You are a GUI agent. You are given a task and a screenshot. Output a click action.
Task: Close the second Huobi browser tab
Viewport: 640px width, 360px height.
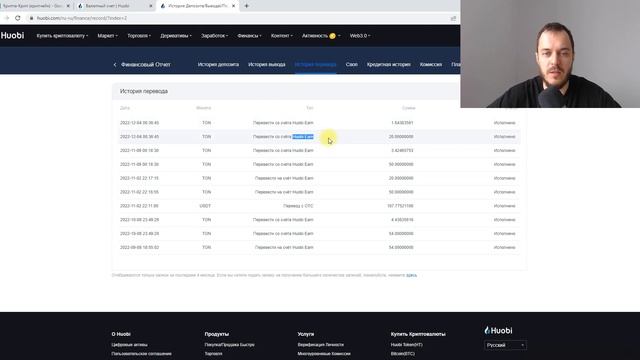pos(151,6)
